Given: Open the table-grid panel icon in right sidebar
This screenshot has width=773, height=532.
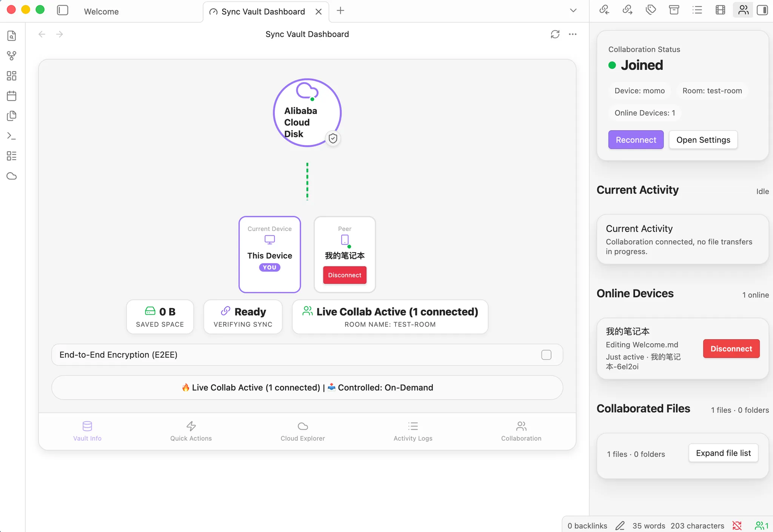Looking at the screenshot, I should pyautogui.click(x=721, y=10).
